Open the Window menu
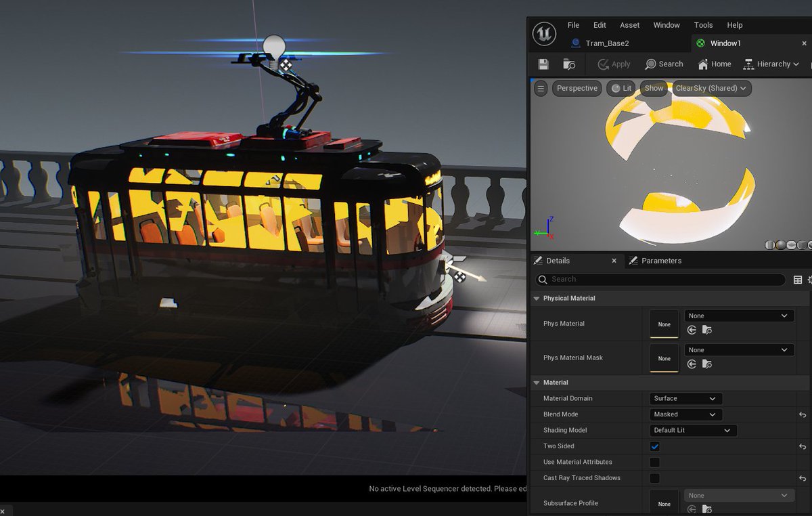The height and width of the screenshot is (516, 812). (667, 25)
